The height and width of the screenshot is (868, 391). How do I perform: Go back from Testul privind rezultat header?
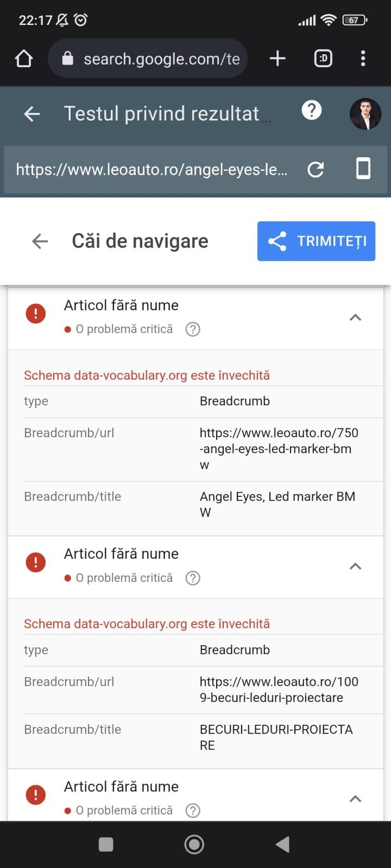(32, 114)
